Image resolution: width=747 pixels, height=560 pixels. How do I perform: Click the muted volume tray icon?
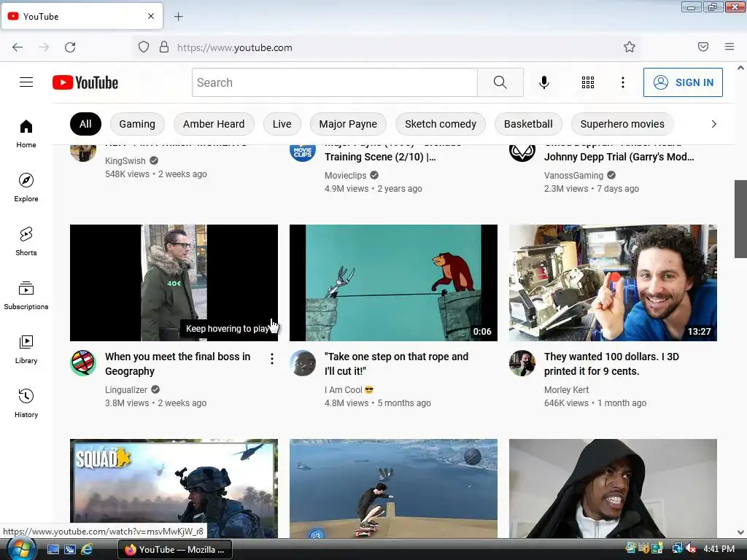click(x=691, y=549)
